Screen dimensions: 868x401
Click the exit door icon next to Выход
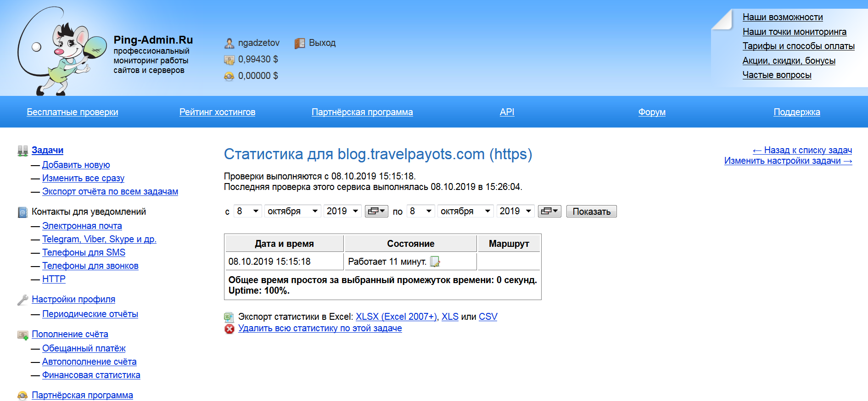[300, 43]
